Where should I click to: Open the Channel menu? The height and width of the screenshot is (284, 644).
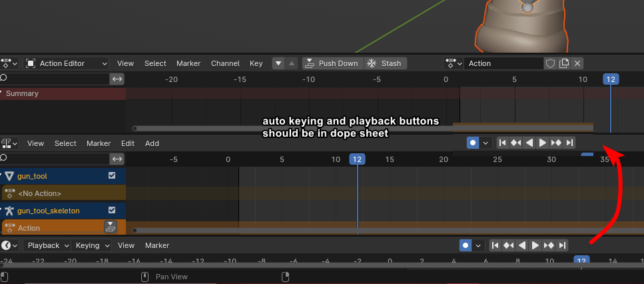[225, 63]
